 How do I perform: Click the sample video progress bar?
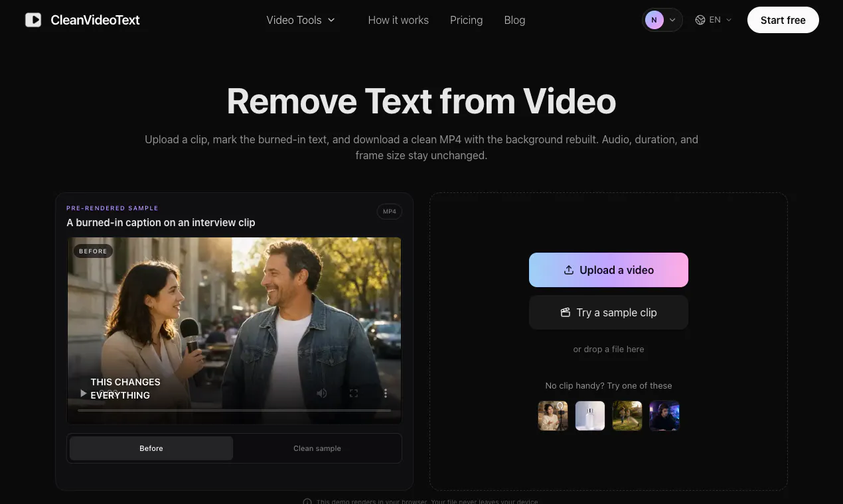tap(234, 410)
